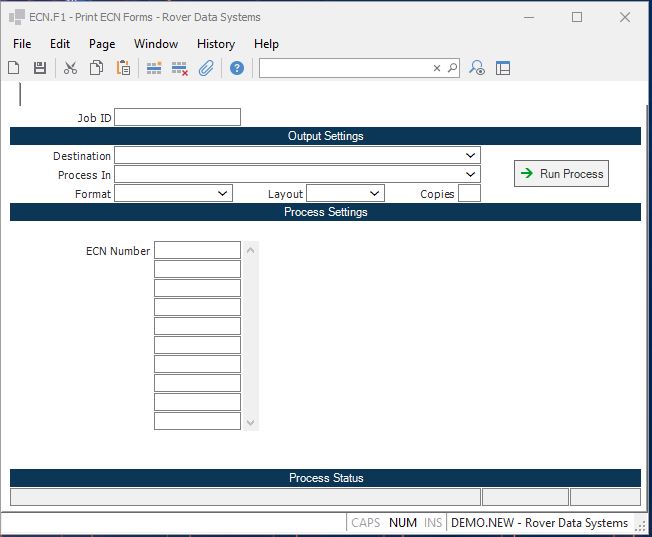Screen dimensions: 652x537
Task: Click the New record icon
Action: tap(14, 68)
